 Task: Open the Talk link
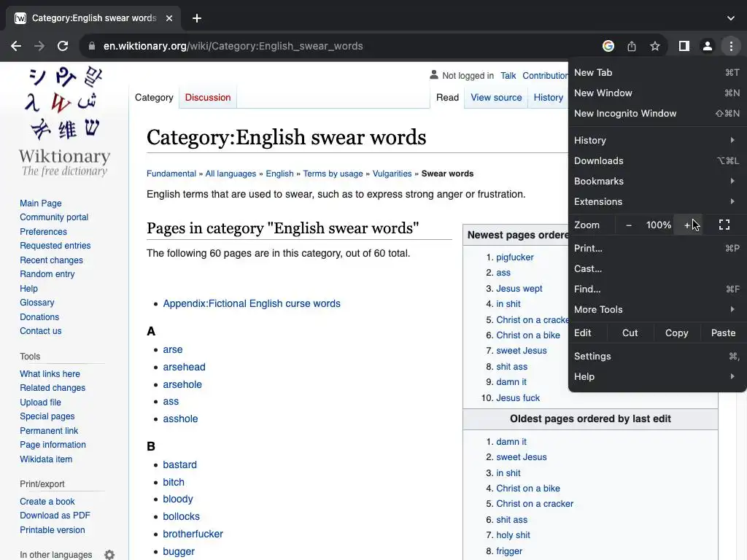(508, 76)
